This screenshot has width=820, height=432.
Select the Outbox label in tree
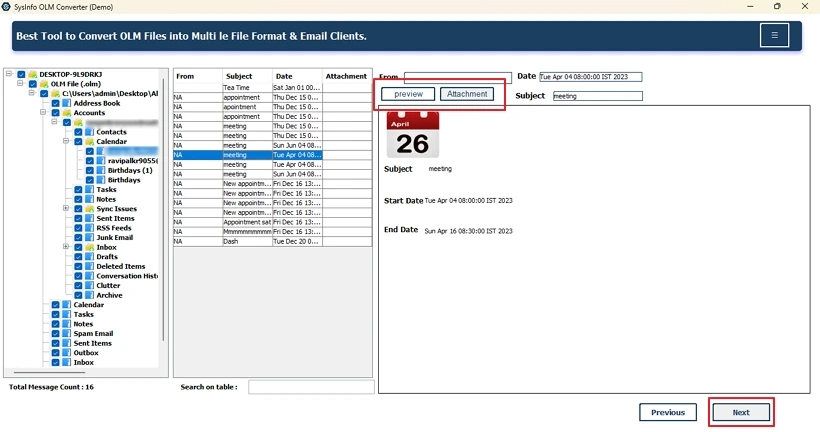click(x=86, y=353)
